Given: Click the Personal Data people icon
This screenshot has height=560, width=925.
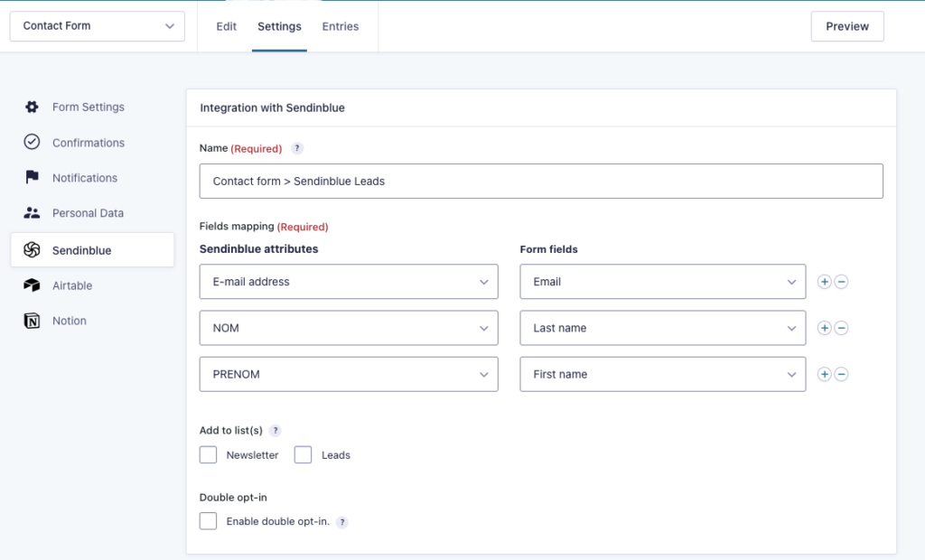Looking at the screenshot, I should [32, 212].
